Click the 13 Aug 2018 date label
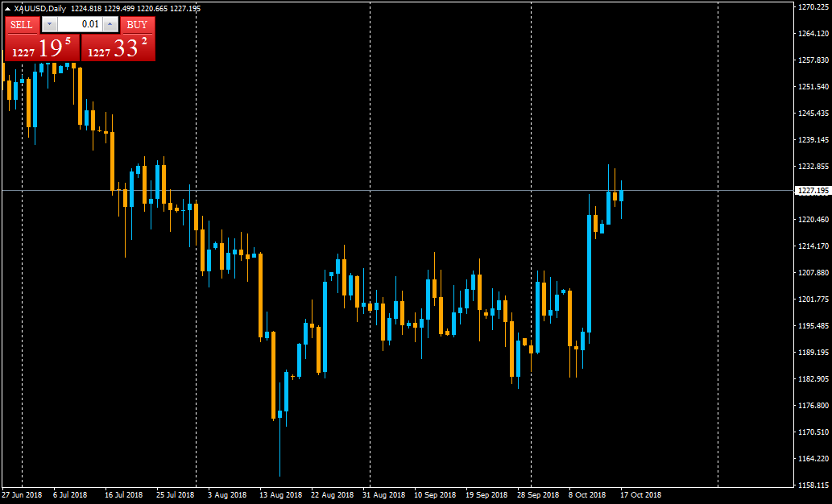The height and width of the screenshot is (504, 832). pos(281,494)
